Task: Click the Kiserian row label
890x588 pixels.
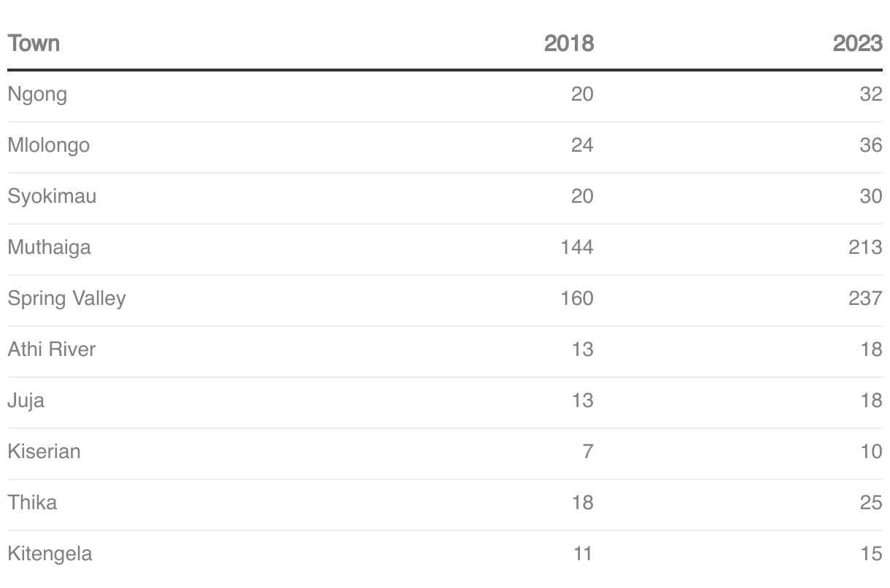Action: [44, 452]
